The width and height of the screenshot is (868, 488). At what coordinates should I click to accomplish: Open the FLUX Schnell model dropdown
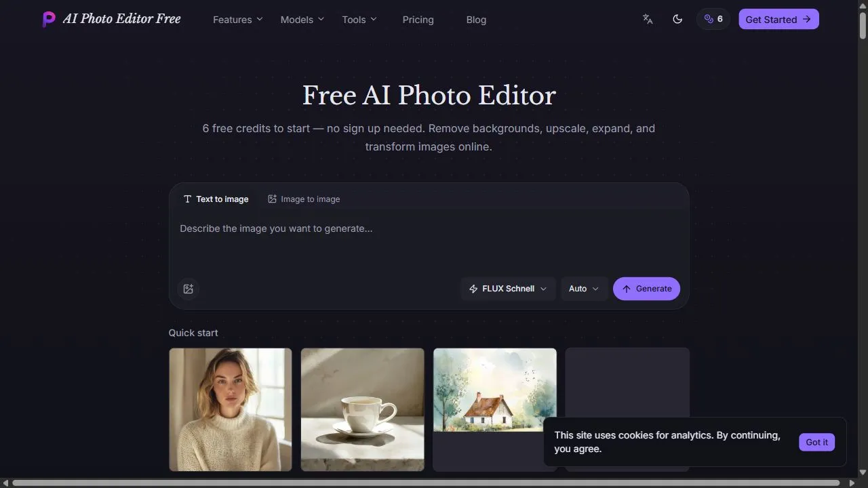coord(508,289)
